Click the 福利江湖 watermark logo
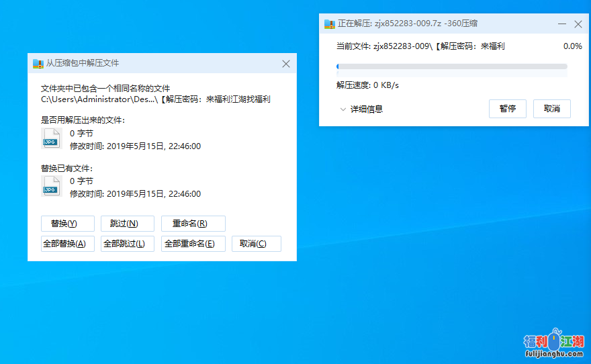This screenshot has width=591, height=364. pyautogui.click(x=553, y=344)
